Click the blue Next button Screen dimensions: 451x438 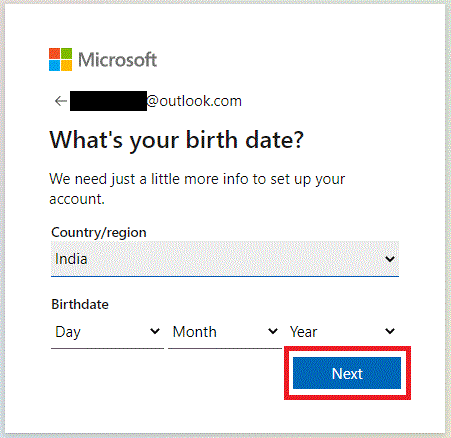[x=347, y=373]
